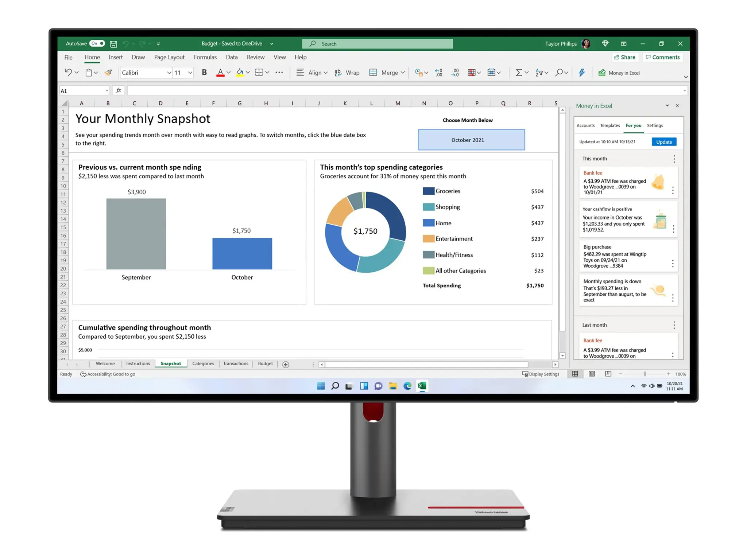Open the Find & Select tool
This screenshot has height=560, width=747.
[x=559, y=73]
